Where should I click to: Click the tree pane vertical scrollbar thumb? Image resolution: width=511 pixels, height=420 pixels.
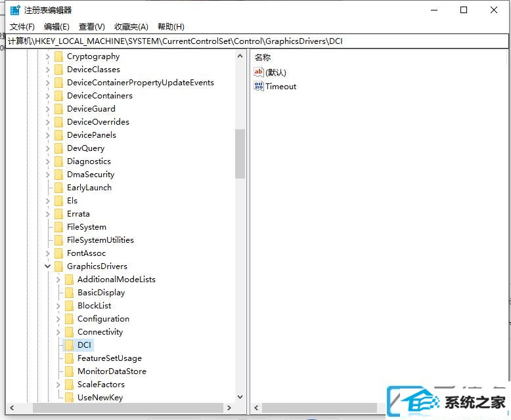click(x=240, y=154)
